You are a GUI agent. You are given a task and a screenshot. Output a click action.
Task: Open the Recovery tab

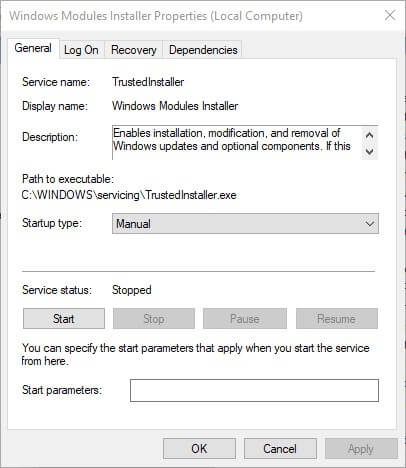(x=134, y=50)
